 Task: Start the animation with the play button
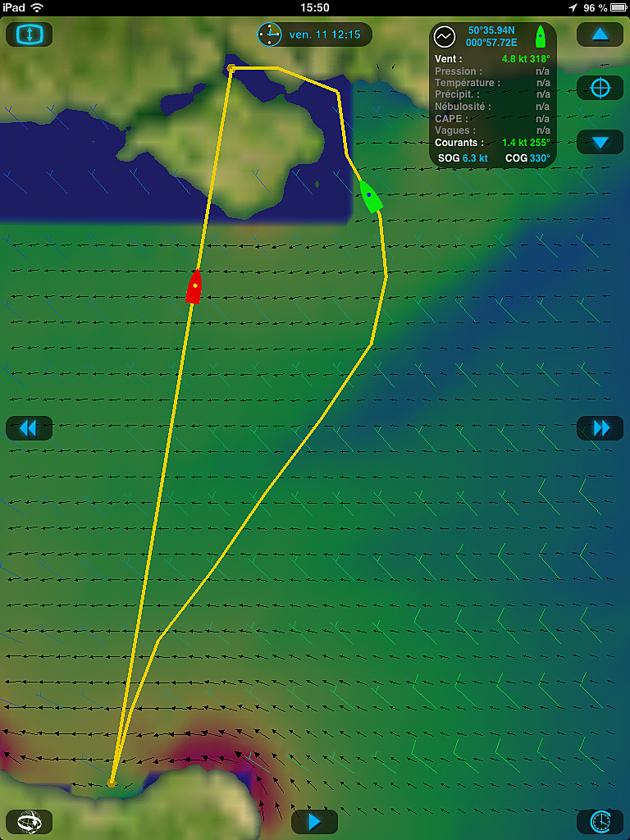[314, 821]
